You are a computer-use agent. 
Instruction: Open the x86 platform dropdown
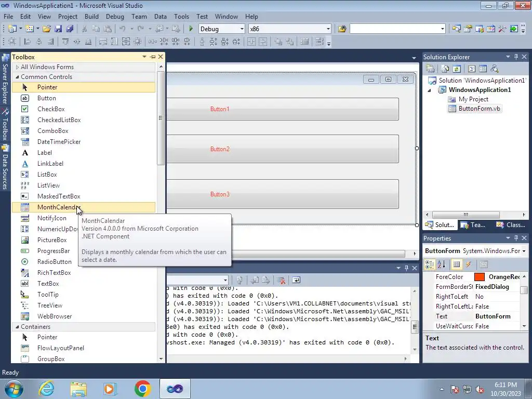click(328, 29)
